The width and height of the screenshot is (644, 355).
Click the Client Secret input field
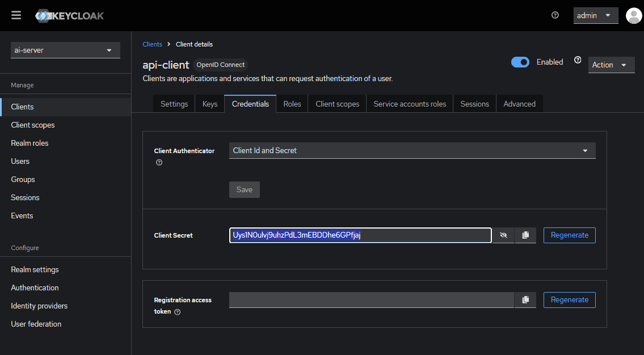click(360, 235)
